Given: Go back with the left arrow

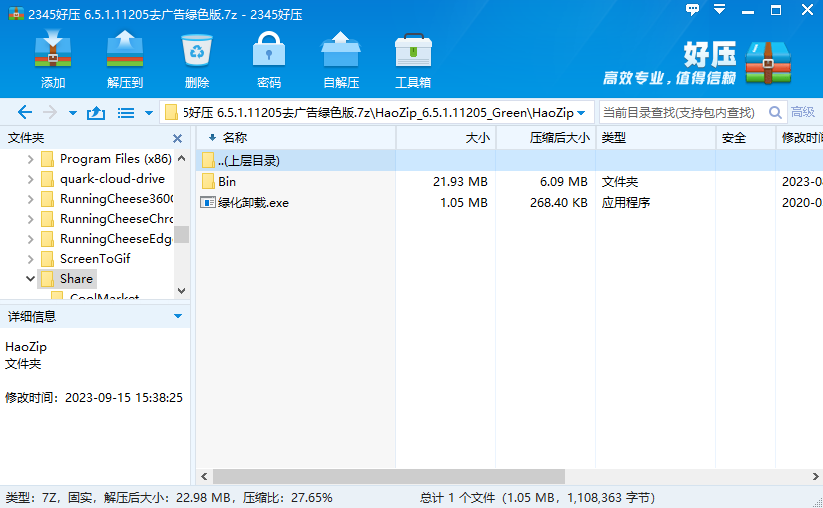Looking at the screenshot, I should point(25,112).
